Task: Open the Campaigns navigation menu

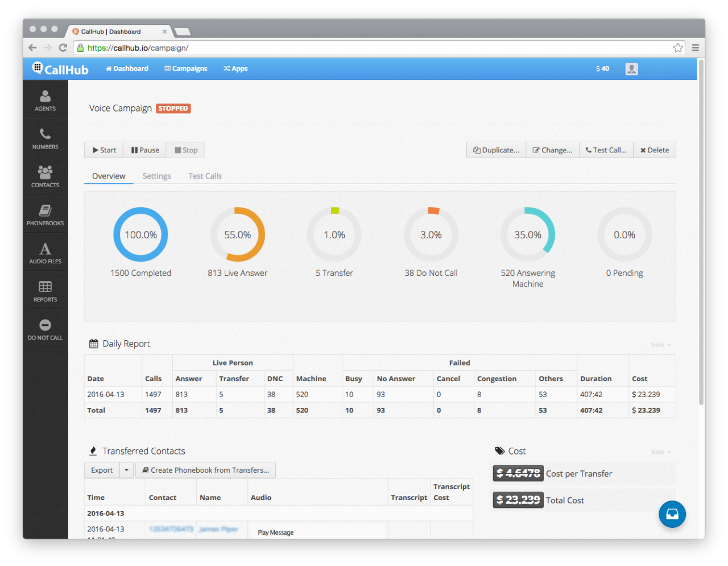Action: tap(185, 68)
